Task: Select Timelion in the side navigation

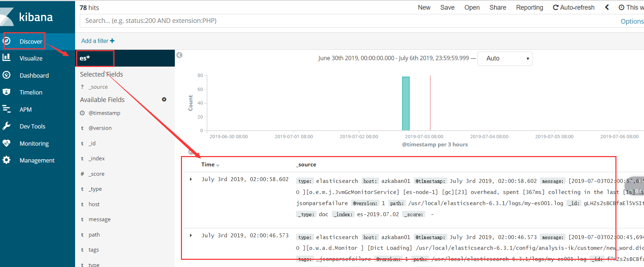Action: click(31, 92)
